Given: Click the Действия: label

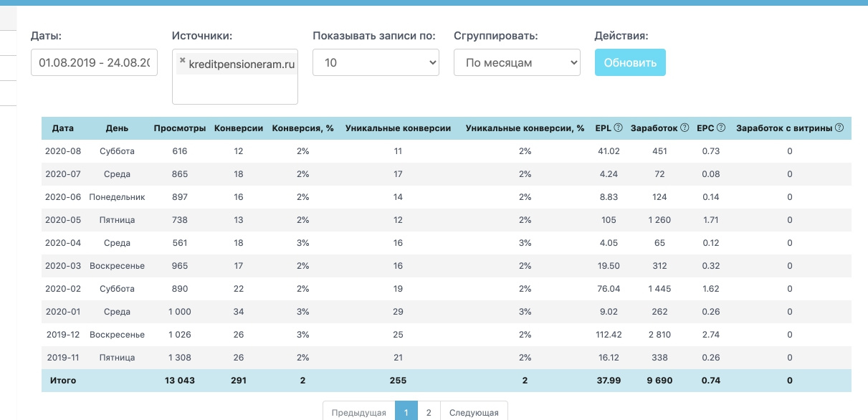Looking at the screenshot, I should tap(621, 36).
